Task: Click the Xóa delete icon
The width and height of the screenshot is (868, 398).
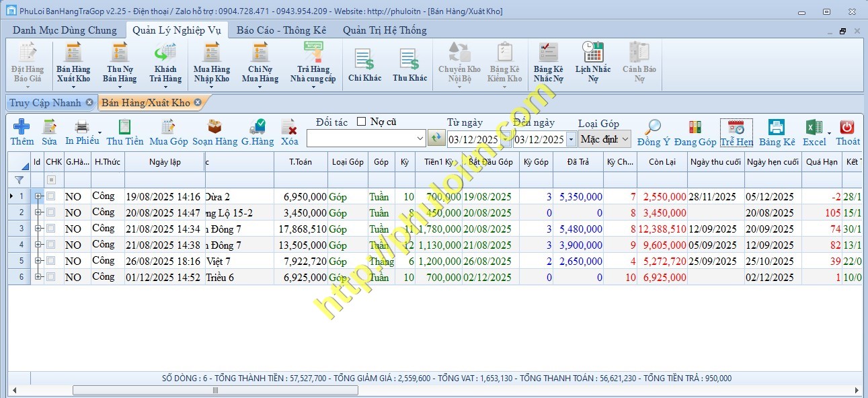Action: pos(289,127)
